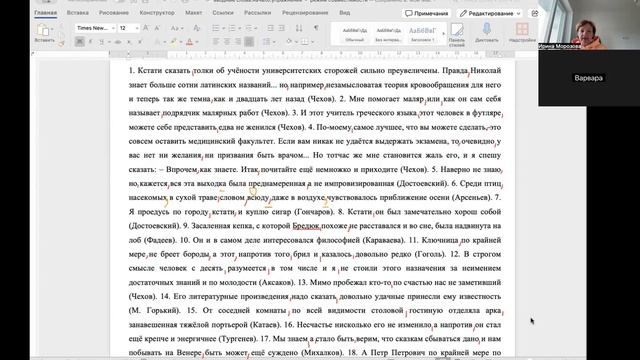
Task: Click the Варвара participant tile
Action: click(x=589, y=78)
